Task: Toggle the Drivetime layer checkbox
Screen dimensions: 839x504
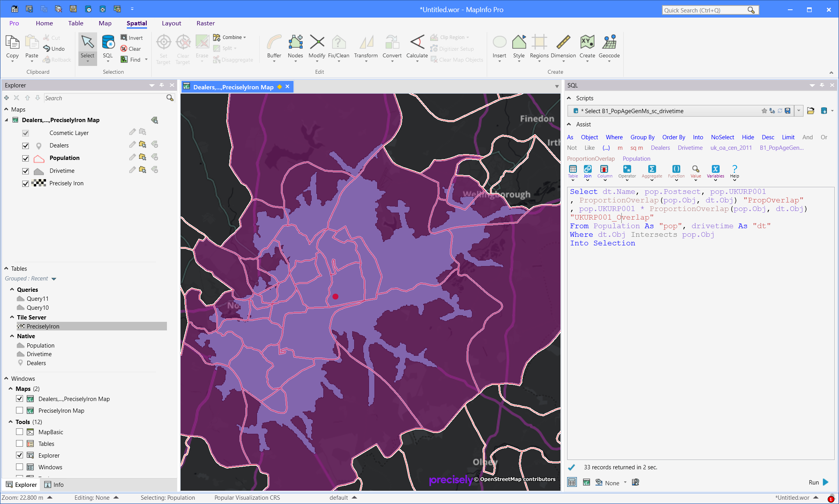Action: tap(26, 171)
